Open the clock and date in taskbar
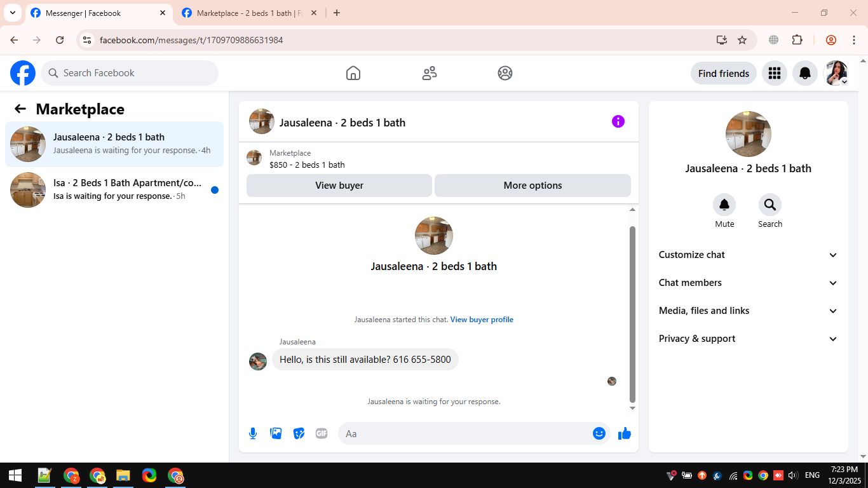The image size is (868, 488). 844,475
